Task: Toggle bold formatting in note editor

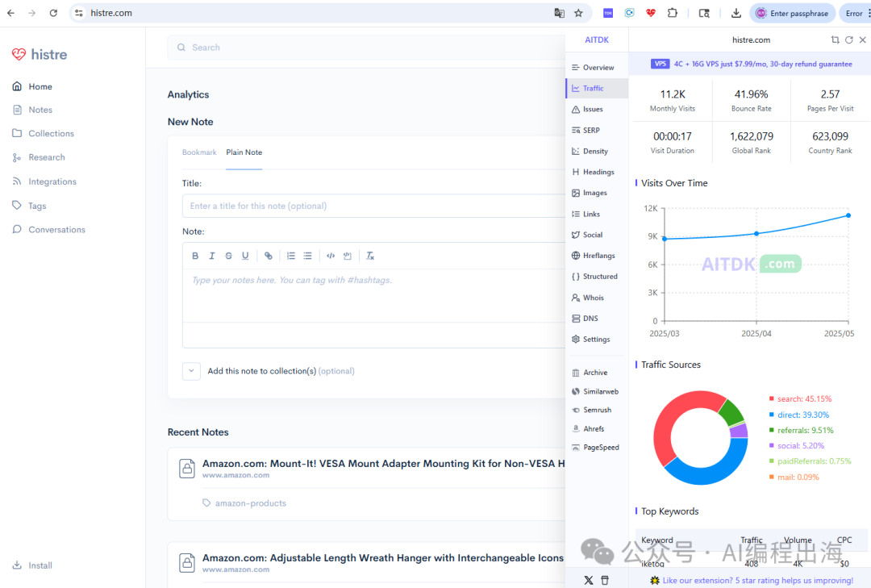Action: [x=195, y=256]
